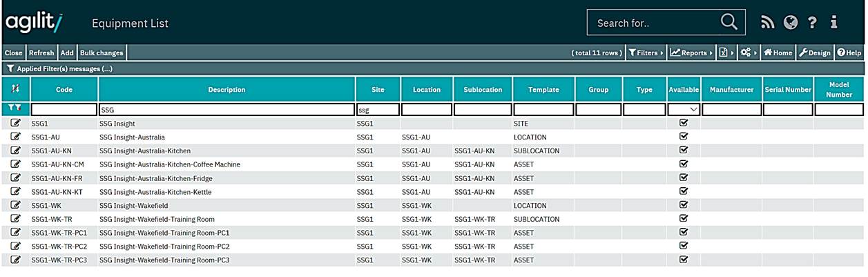Image resolution: width=868 pixels, height=277 pixels.
Task: Click the Bulk changes button
Action: 102,52
